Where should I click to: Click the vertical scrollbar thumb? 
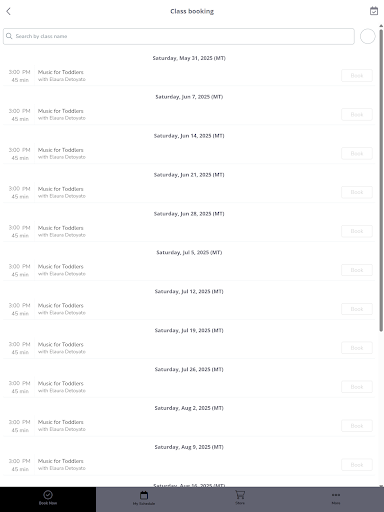(381, 180)
